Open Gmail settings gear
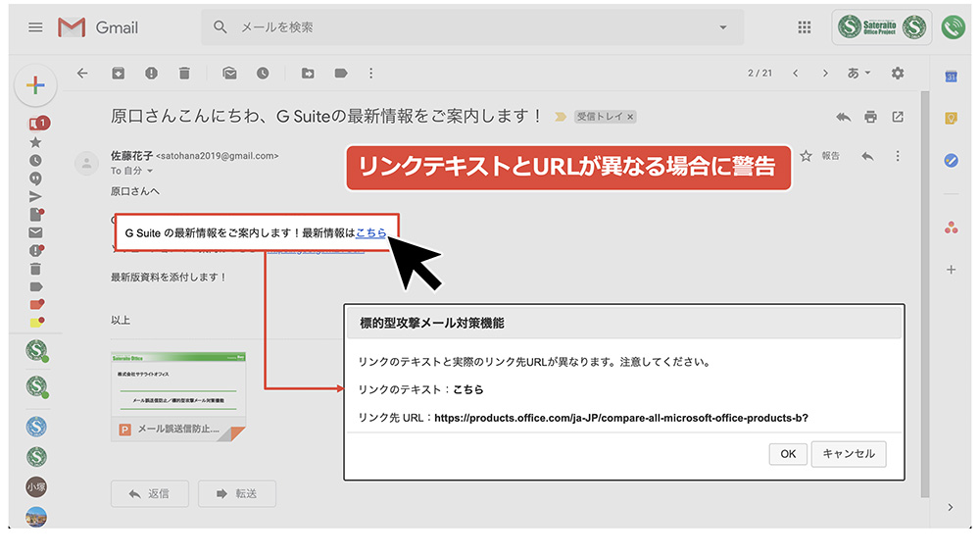Image resolution: width=980 pixels, height=559 pixels. click(x=898, y=74)
